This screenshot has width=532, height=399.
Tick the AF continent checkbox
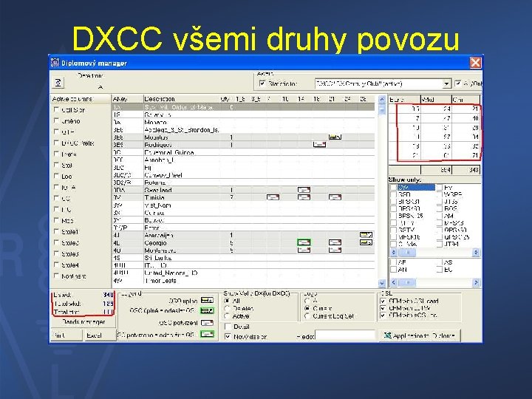coord(394,262)
